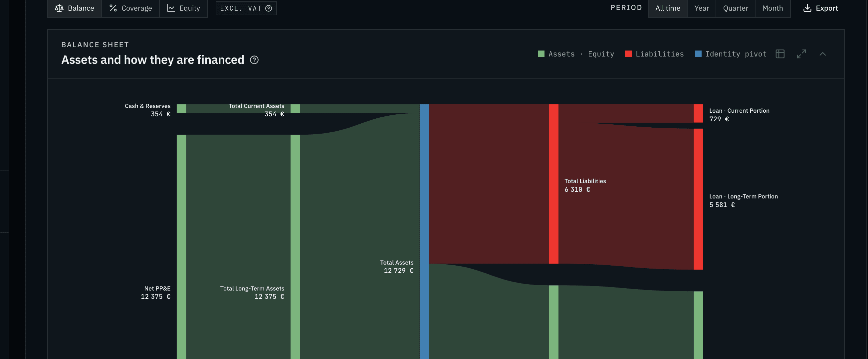Click the BALANCE SHEET heading
Screen dimensions: 868x359
95,45
